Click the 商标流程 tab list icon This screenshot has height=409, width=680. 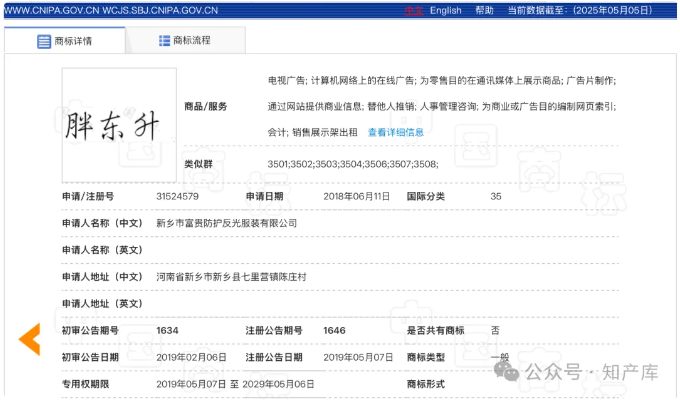point(165,41)
